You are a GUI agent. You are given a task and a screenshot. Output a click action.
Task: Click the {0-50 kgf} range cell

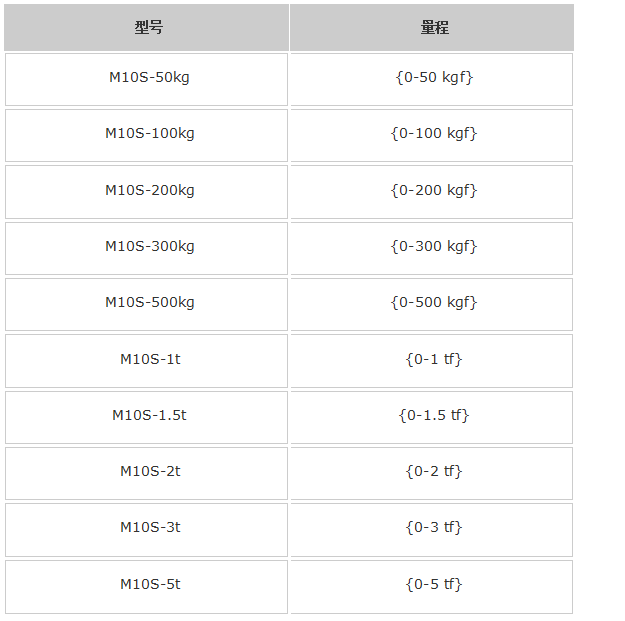[434, 78]
